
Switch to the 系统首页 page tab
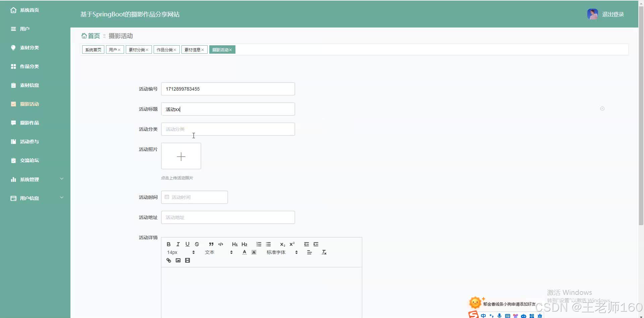click(x=93, y=50)
